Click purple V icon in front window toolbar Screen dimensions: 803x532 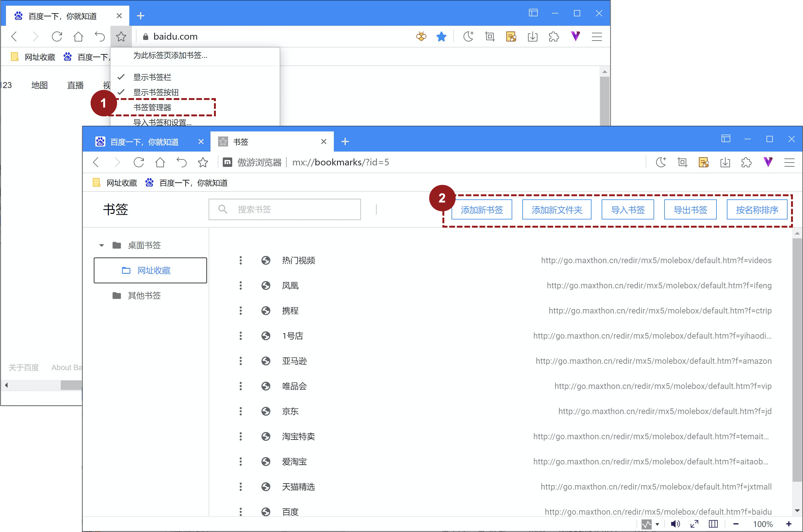pyautogui.click(x=768, y=162)
